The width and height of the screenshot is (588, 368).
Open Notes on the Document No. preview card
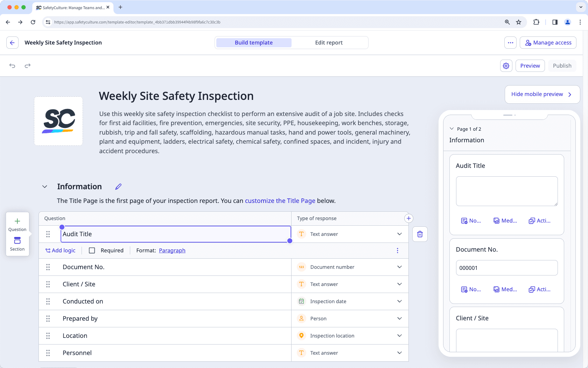pos(471,289)
